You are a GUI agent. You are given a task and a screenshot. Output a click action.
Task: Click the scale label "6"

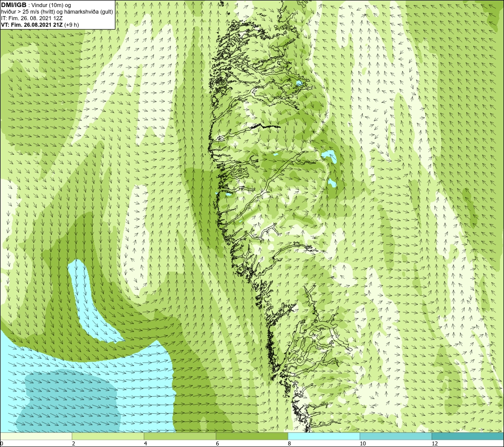tap(218, 443)
